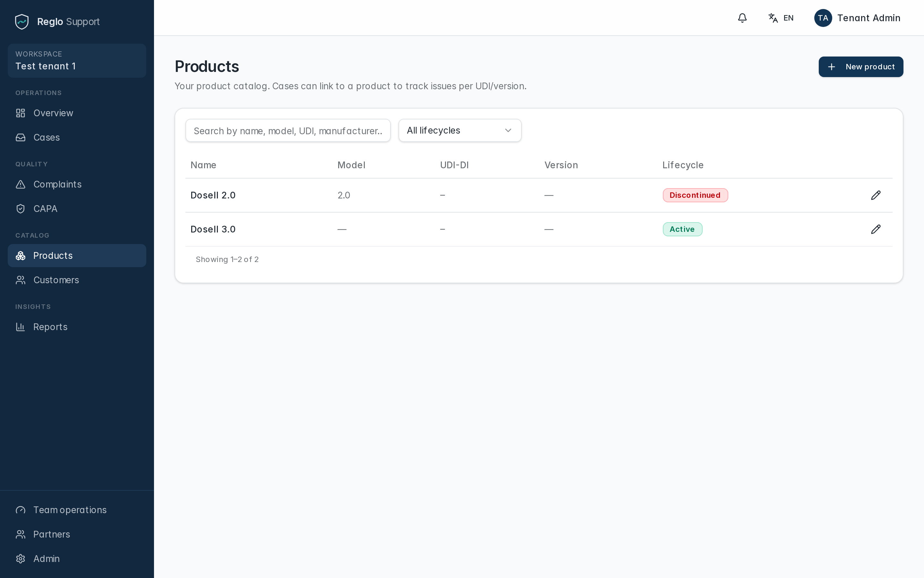This screenshot has width=924, height=578.
Task: Click the Model column header
Action: tap(351, 165)
